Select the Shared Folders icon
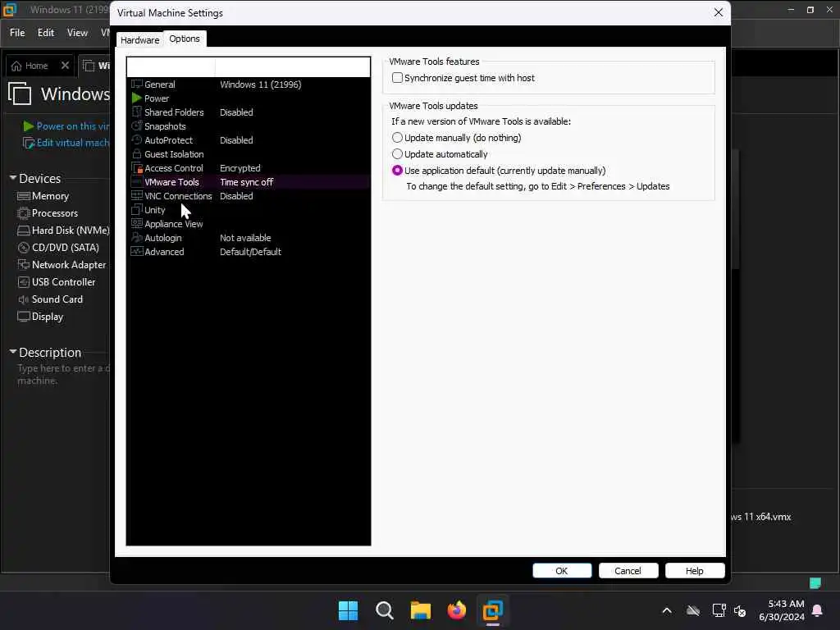 click(x=137, y=112)
